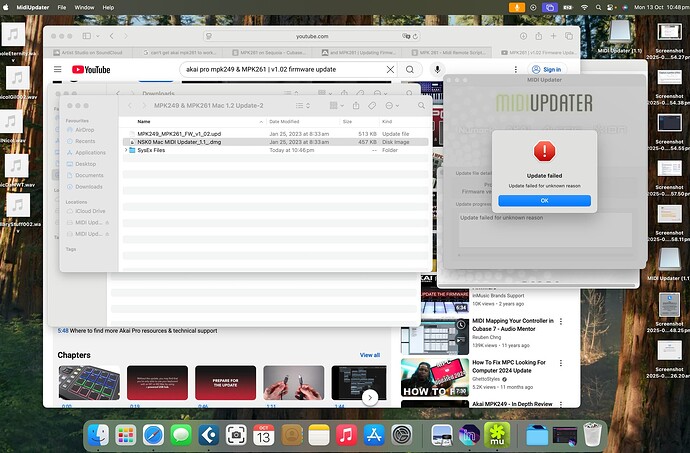Show Safari tab overview

[x=569, y=36]
